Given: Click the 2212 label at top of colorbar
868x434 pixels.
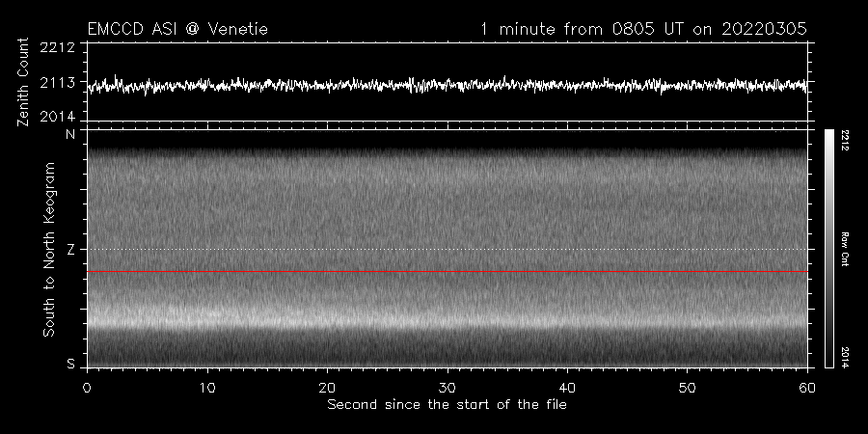Looking at the screenshot, I should pyautogui.click(x=845, y=140).
